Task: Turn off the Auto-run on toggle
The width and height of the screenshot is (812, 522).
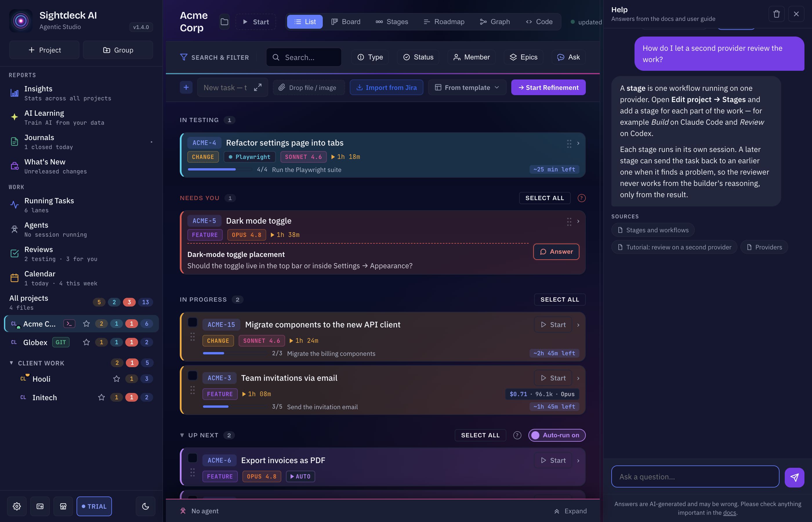Action: point(557,435)
